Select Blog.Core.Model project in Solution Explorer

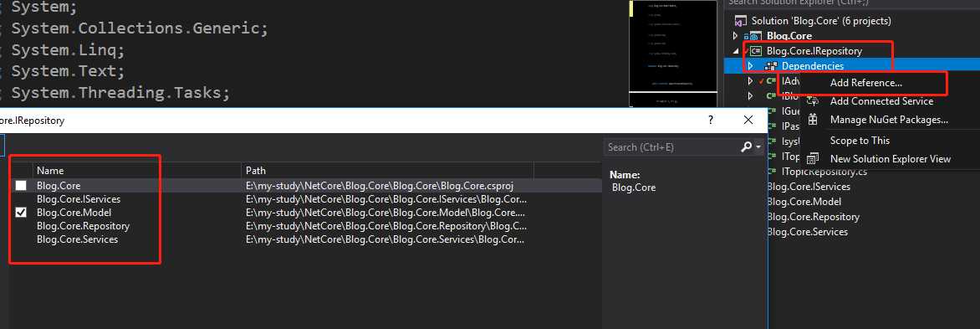pos(804,202)
